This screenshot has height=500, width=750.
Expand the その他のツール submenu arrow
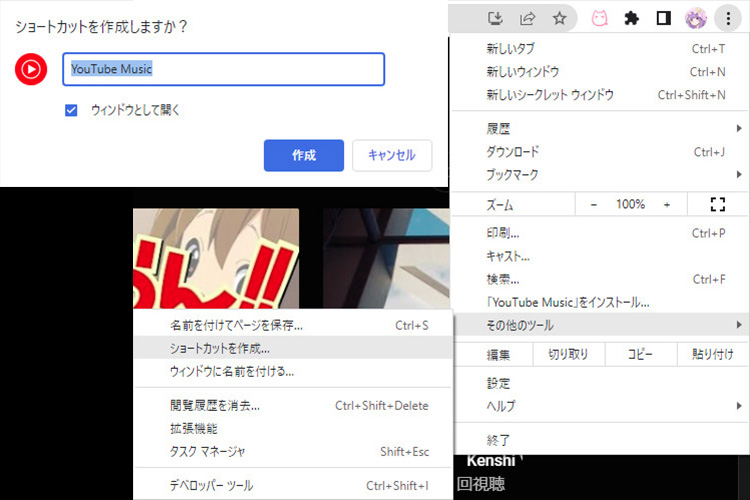click(739, 325)
